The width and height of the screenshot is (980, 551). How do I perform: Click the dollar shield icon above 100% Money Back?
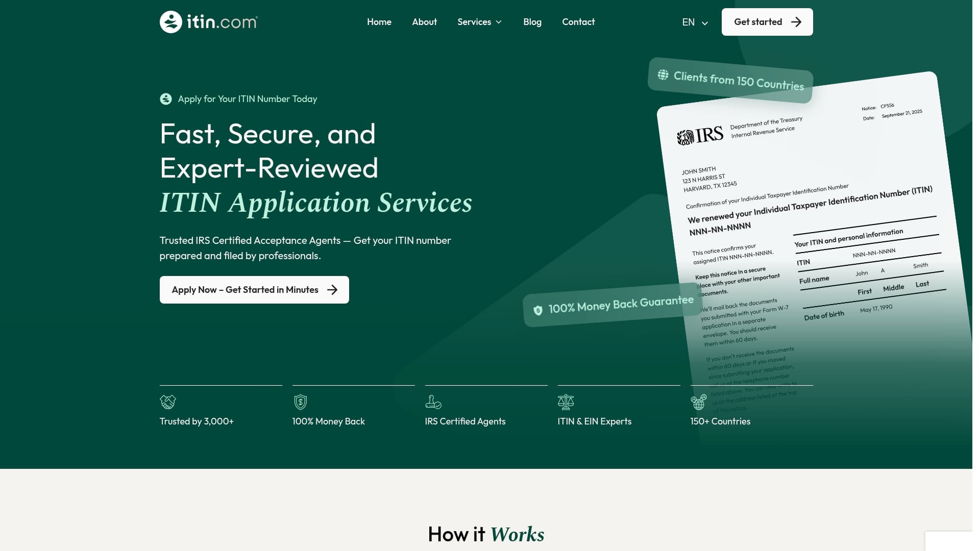pyautogui.click(x=300, y=402)
